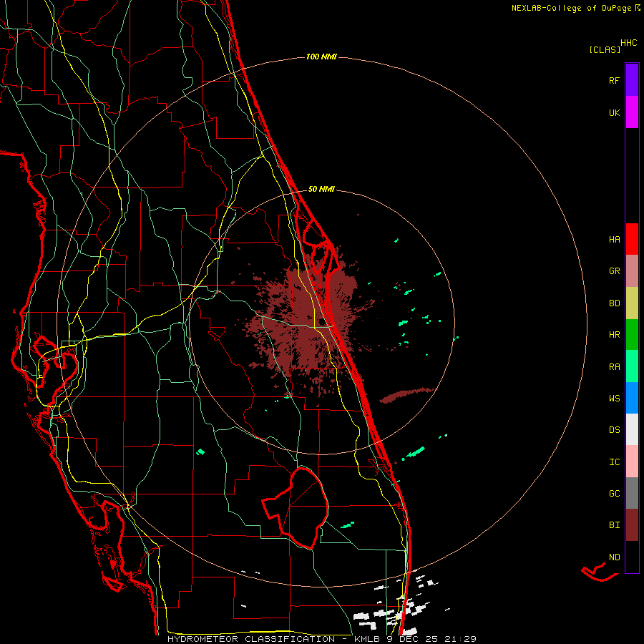Click the UK magenta legend swatch
This screenshot has height=644, width=644.
(632, 112)
